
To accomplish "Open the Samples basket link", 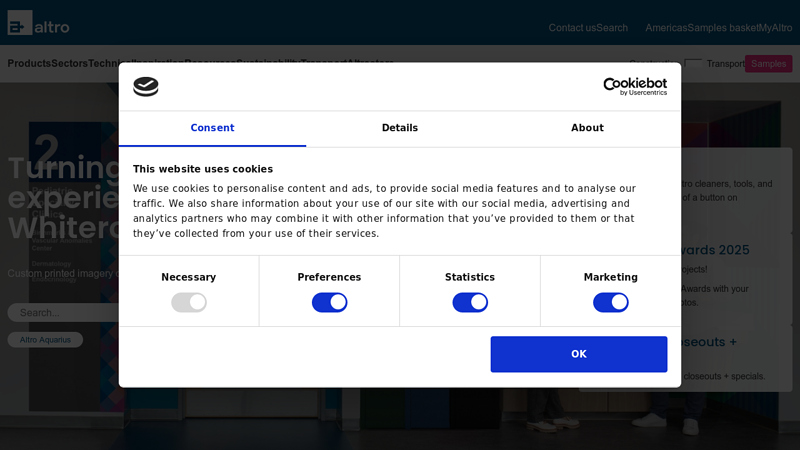I will pos(722,28).
